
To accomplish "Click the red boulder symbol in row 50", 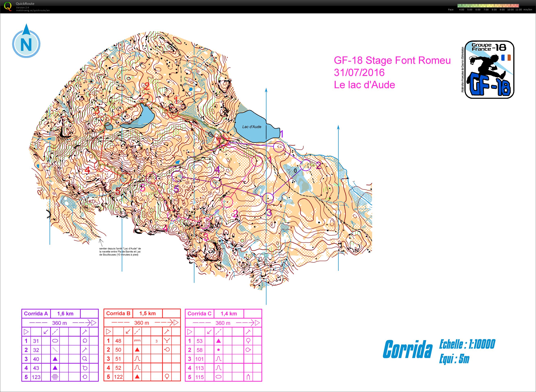I will (x=137, y=350).
